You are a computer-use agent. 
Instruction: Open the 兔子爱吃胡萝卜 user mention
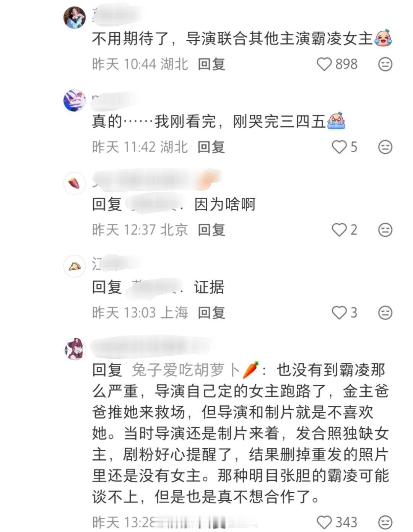[x=195, y=370]
